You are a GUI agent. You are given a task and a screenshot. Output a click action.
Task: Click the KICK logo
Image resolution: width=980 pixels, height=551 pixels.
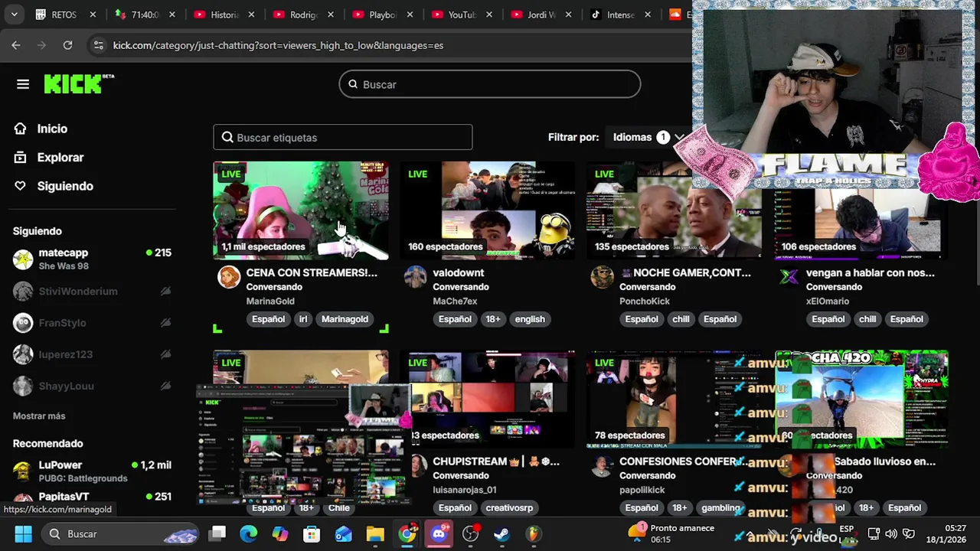(x=79, y=83)
